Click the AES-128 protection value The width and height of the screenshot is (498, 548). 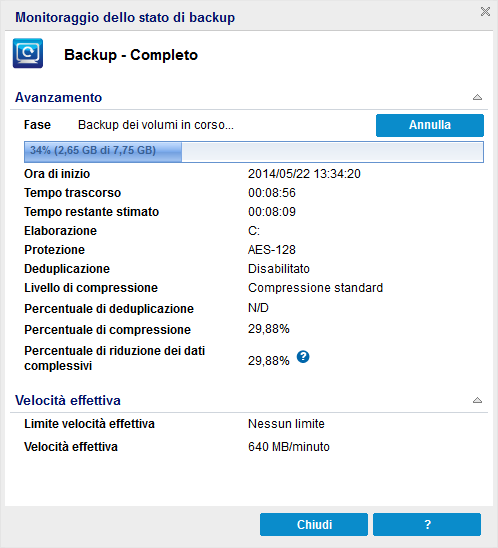(272, 250)
